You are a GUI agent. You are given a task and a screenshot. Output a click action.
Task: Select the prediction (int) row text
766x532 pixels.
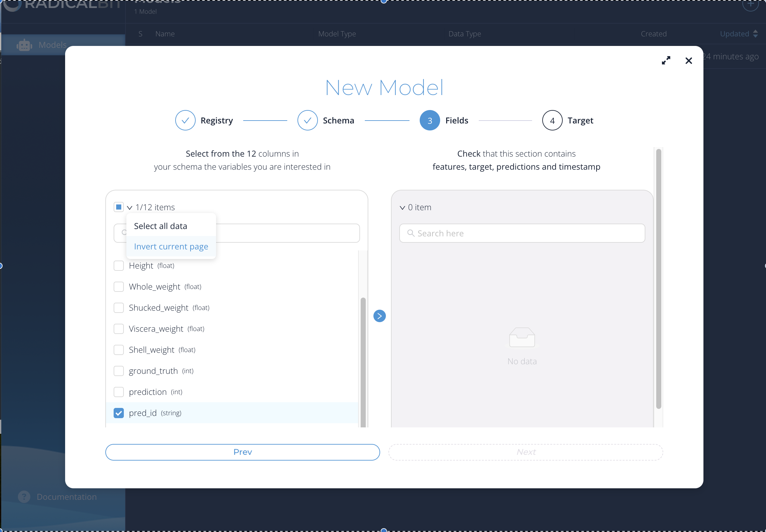click(155, 392)
